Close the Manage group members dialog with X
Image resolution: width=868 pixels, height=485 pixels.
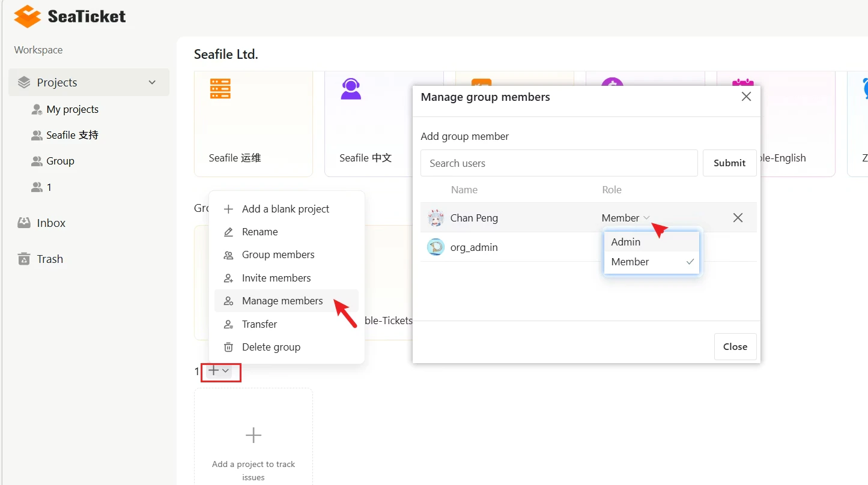click(x=746, y=97)
